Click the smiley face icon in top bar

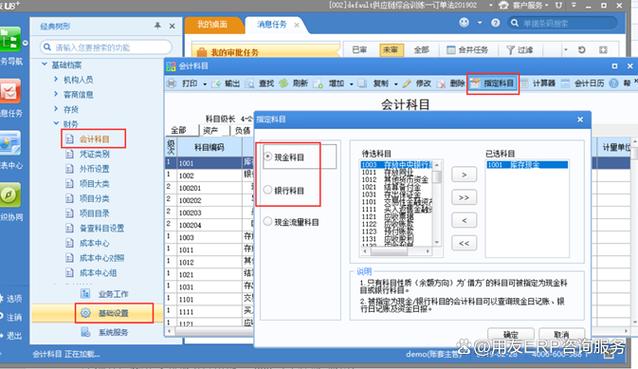464,22
